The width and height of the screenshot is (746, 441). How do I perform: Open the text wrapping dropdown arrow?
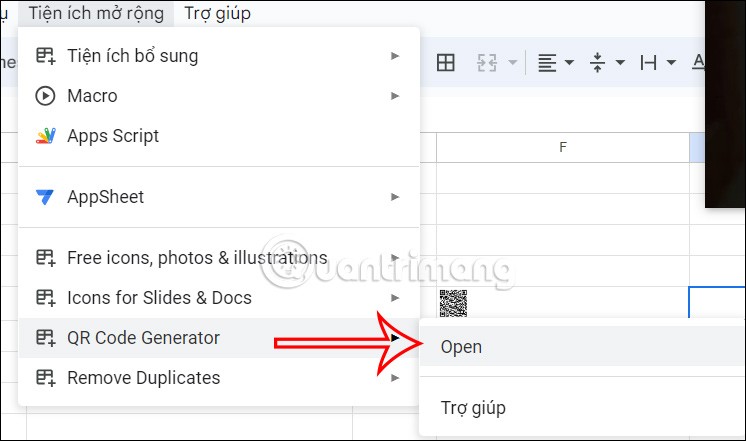point(671,62)
